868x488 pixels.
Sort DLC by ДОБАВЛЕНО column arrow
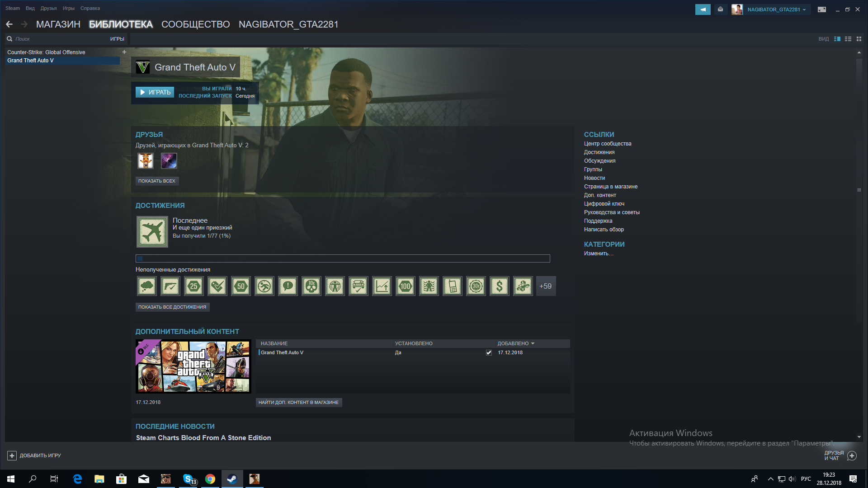click(x=533, y=344)
